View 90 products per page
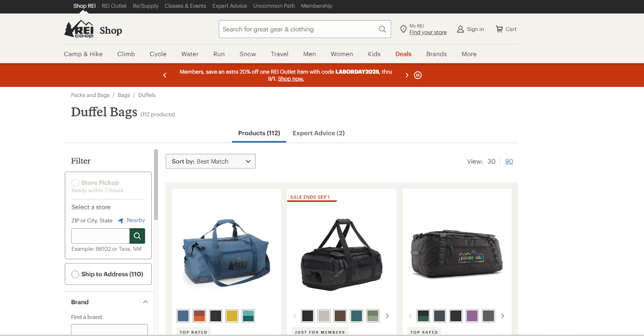Screen dimensions: 644x336 coord(509,161)
